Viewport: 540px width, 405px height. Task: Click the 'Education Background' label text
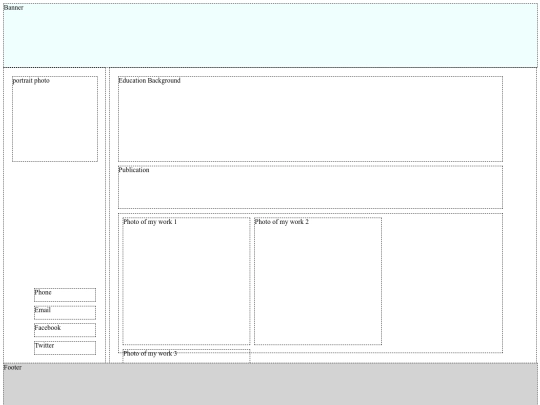coord(149,81)
